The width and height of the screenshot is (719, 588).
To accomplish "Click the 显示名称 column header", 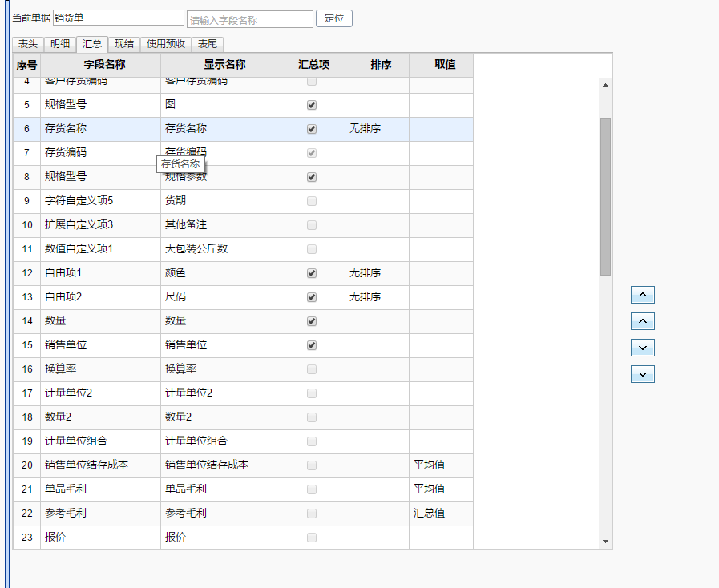I will coord(220,65).
